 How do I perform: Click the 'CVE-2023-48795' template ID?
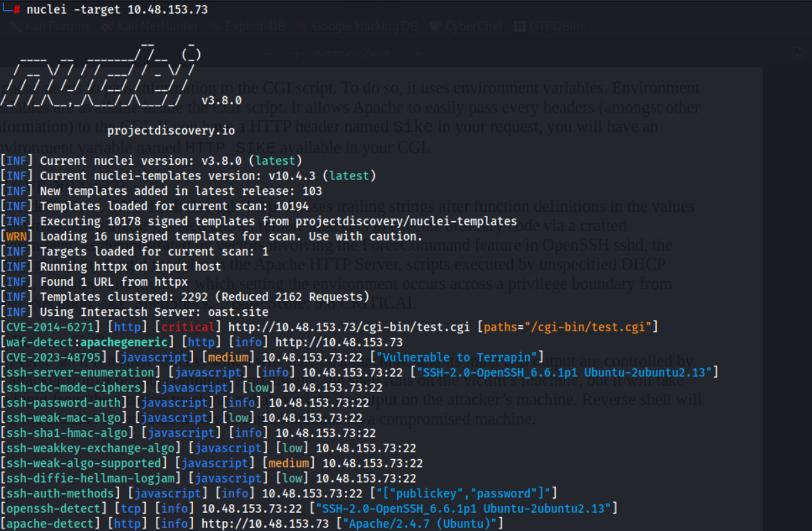click(54, 358)
